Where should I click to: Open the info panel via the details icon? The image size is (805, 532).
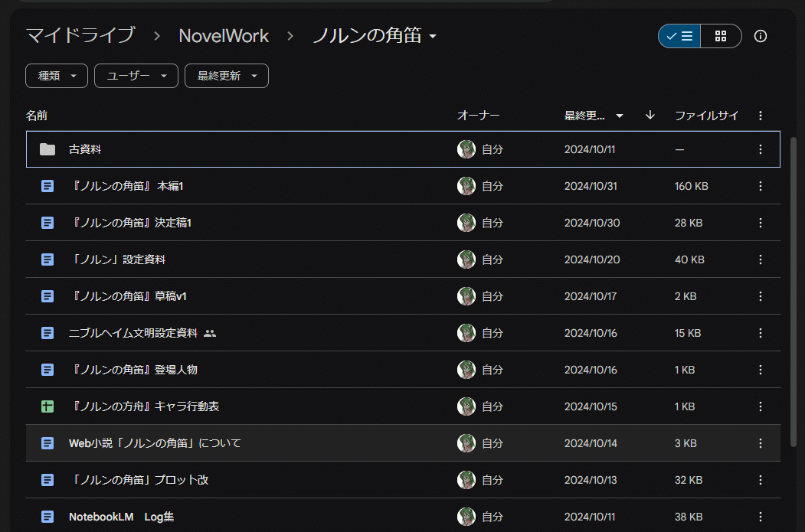click(x=760, y=36)
